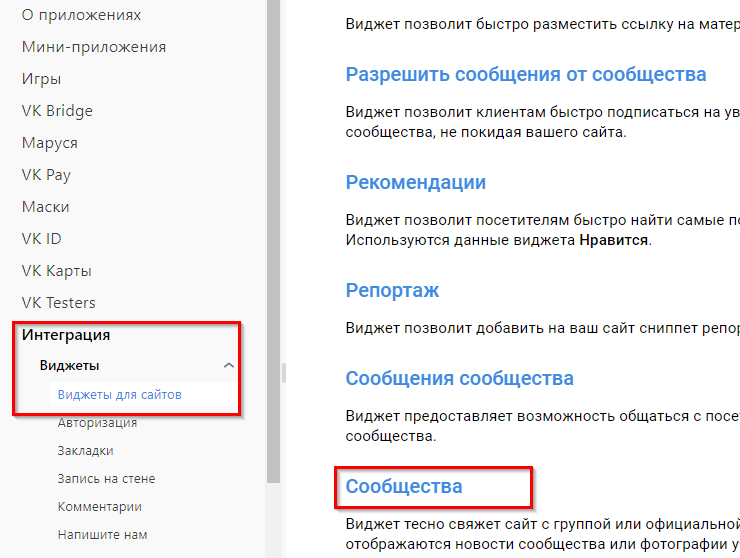Open the Маски sidebar section
Screen dimensions: 740x558
pos(46,207)
